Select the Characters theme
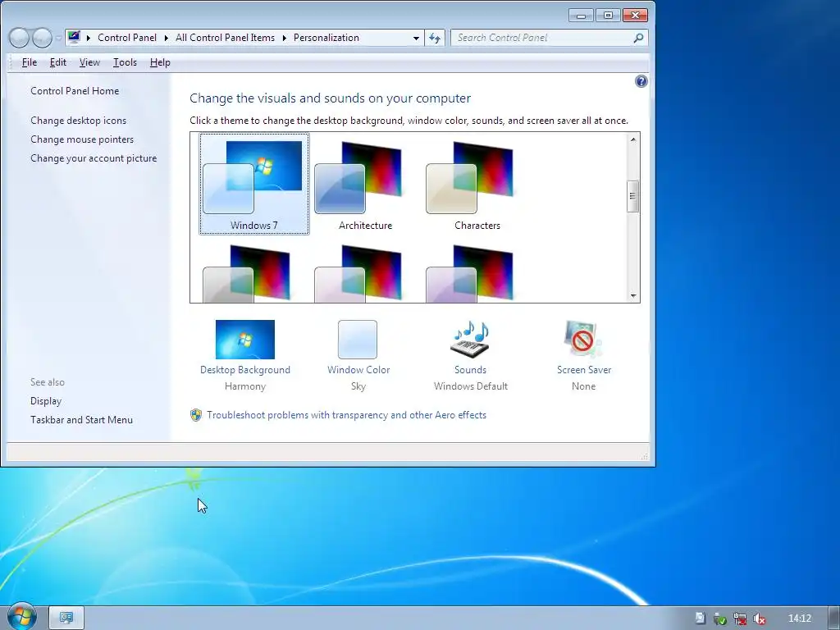840x630 pixels. 477,184
